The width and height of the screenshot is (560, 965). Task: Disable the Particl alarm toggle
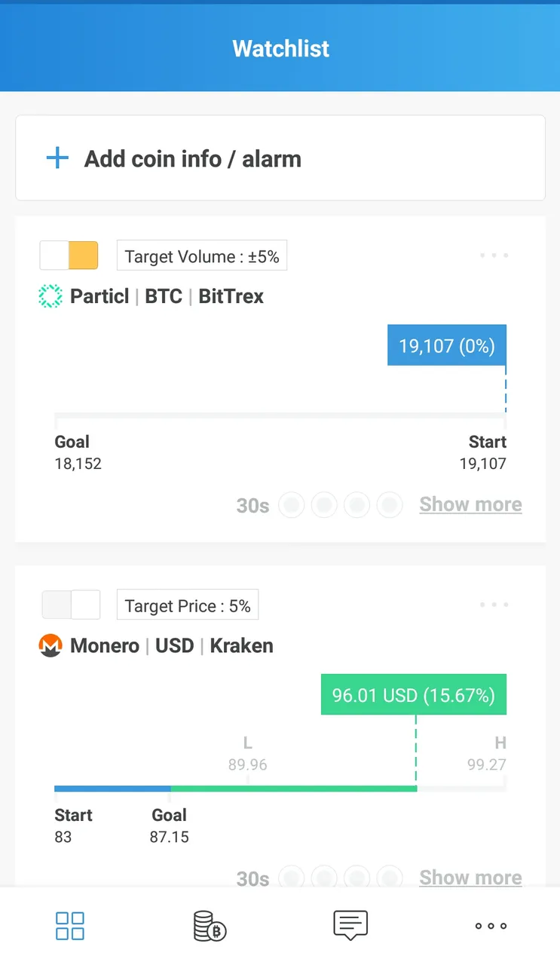pos(69,256)
